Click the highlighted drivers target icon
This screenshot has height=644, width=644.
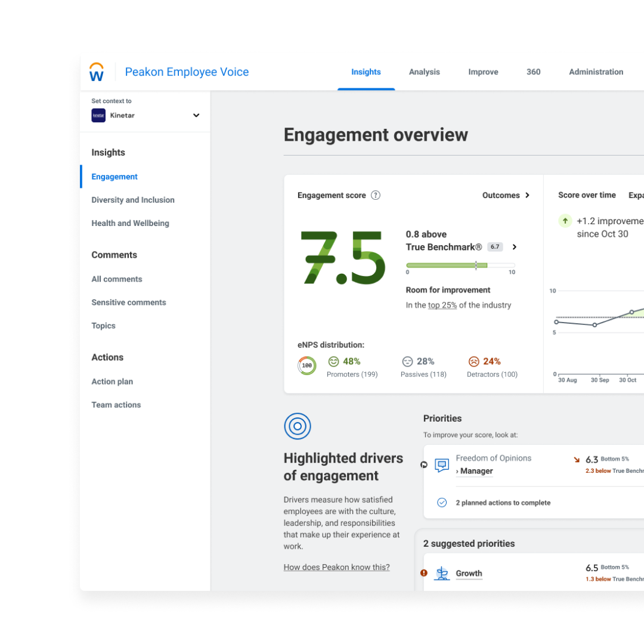tap(297, 426)
